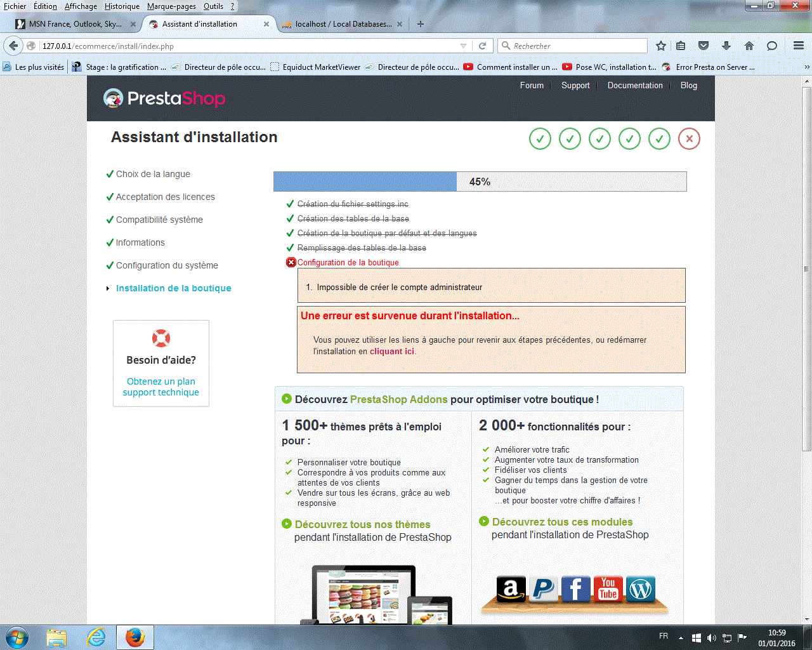Switch to the MSN France, Outlook tab

(76, 24)
